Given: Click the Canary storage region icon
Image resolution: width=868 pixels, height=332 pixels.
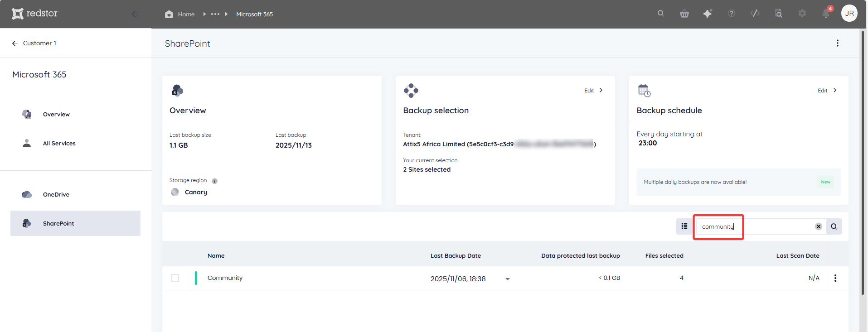Looking at the screenshot, I should (175, 192).
